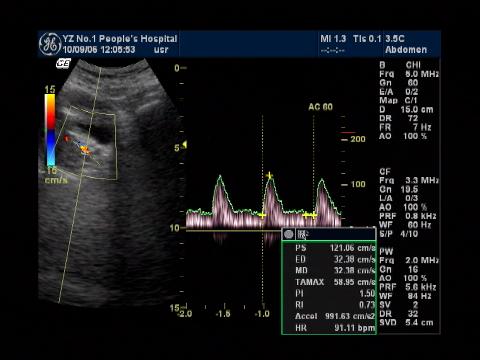This screenshot has width=480, height=360.
Task: Click the yellow peak systolic caliper marker
Action: coord(269,175)
